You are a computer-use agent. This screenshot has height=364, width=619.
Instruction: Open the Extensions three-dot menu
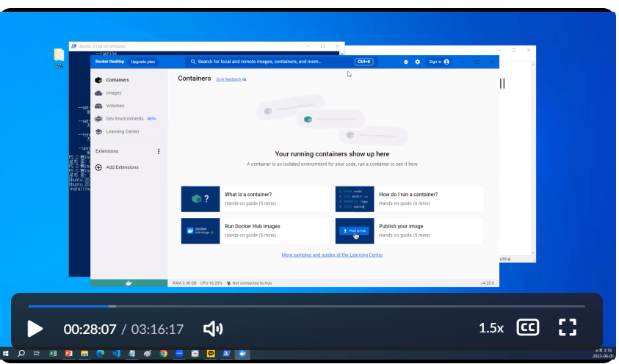click(x=159, y=151)
